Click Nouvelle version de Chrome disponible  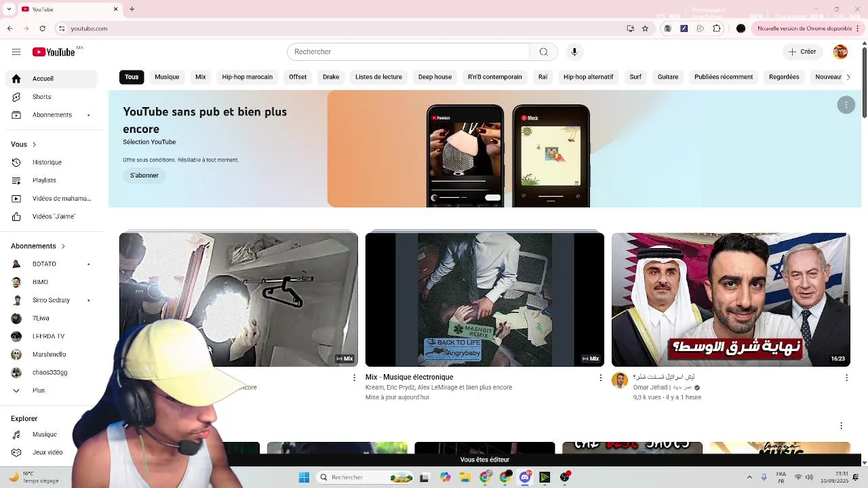coord(804,28)
